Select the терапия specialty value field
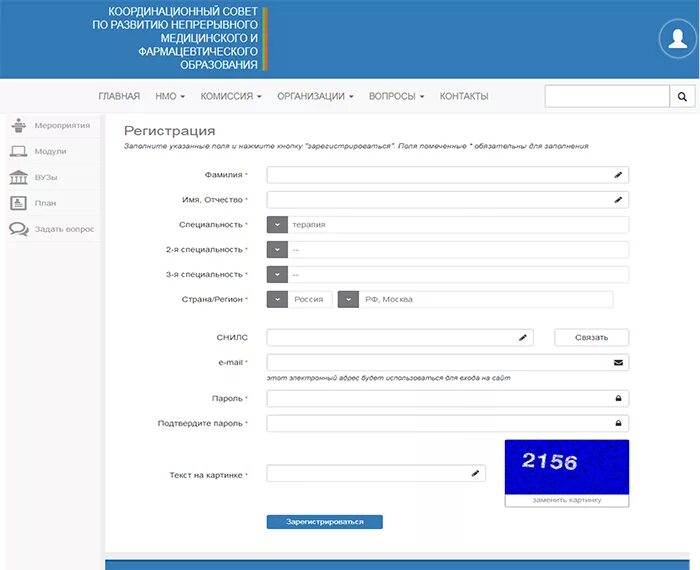 click(458, 225)
